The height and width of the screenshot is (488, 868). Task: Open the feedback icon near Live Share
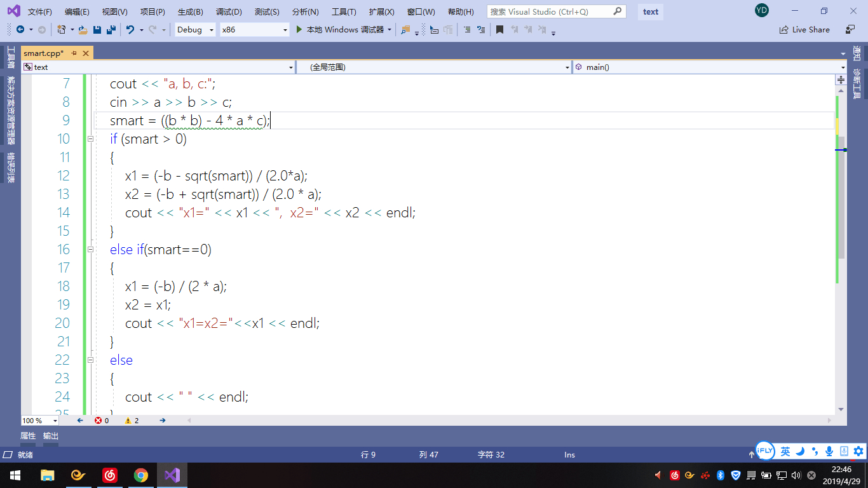click(x=850, y=29)
